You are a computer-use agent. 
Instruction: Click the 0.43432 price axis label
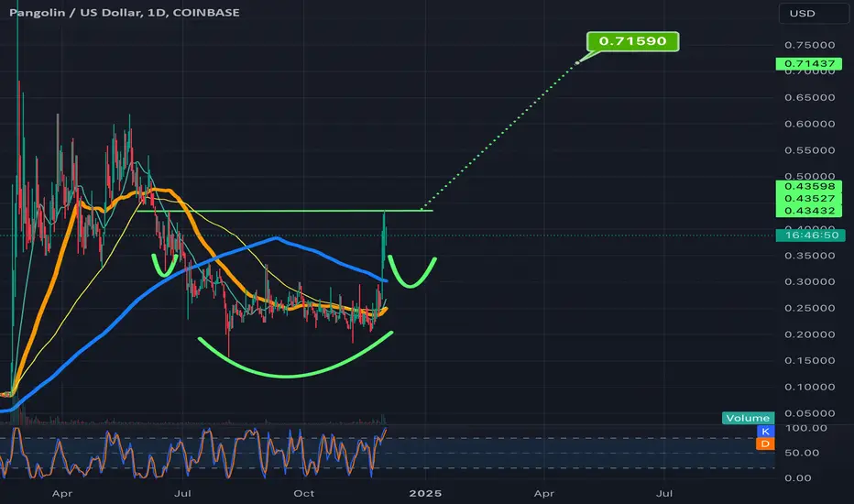tap(809, 211)
